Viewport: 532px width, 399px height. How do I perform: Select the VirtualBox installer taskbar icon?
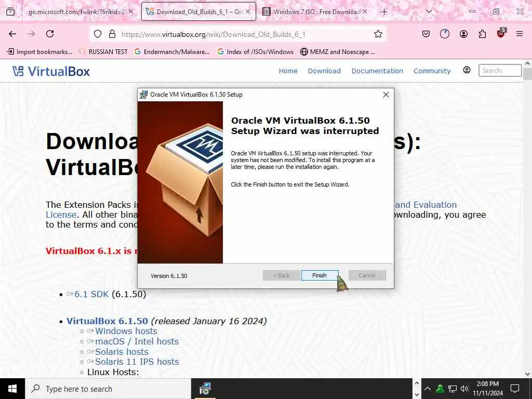[x=205, y=389]
